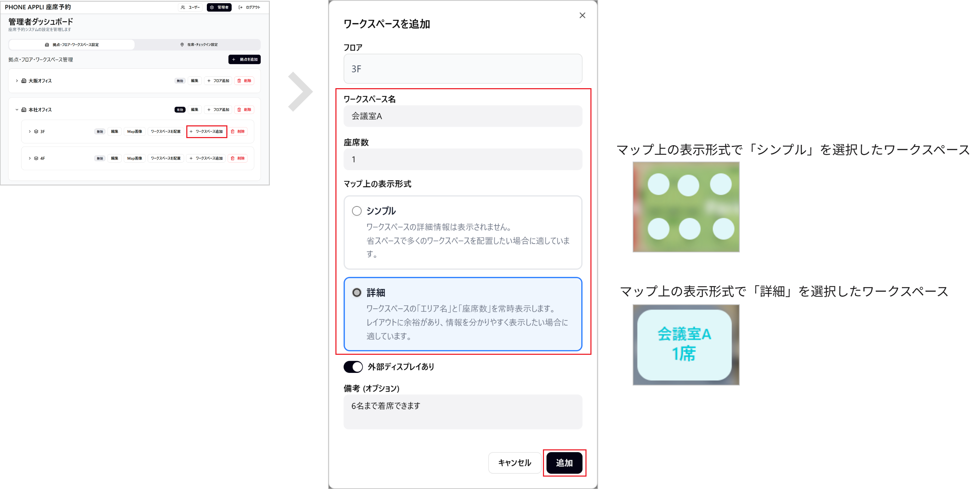
Task: Click the building icon beside 大阪オフィス
Action: pyautogui.click(x=24, y=81)
